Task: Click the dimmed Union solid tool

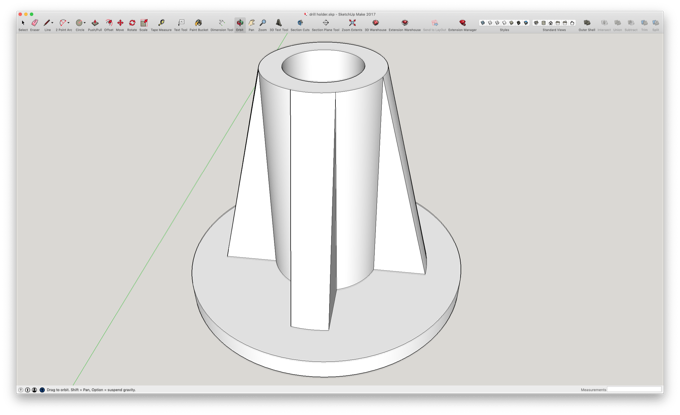Action: pyautogui.click(x=618, y=23)
